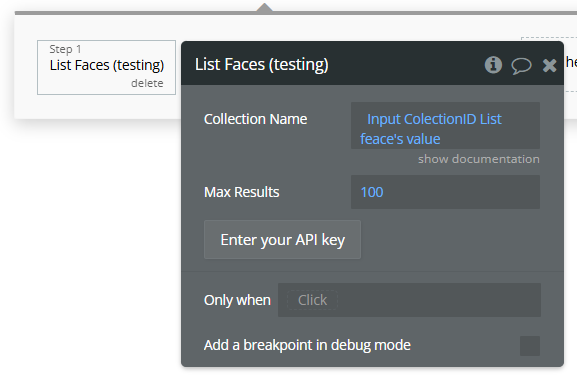The height and width of the screenshot is (387, 577).
Task: Open the info icon in panel header
Action: pos(493,65)
